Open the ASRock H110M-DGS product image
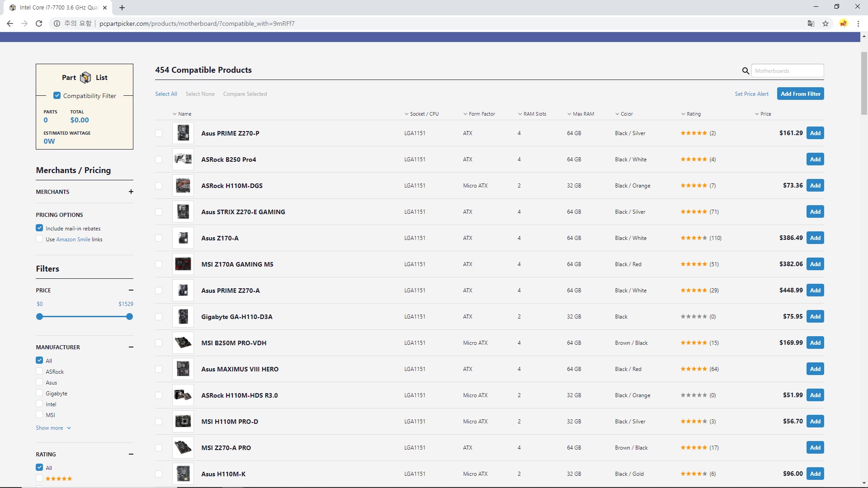Screen dimensions: 868x488 pyautogui.click(x=183, y=186)
